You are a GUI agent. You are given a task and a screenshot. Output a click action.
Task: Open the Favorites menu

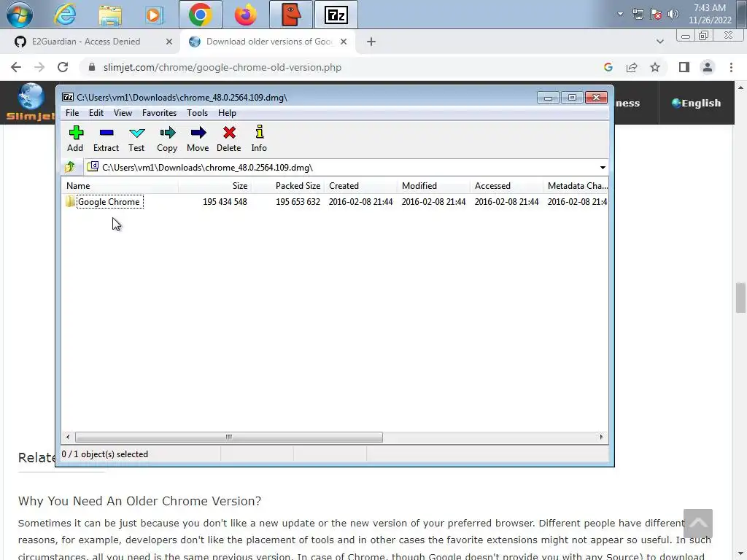point(159,113)
